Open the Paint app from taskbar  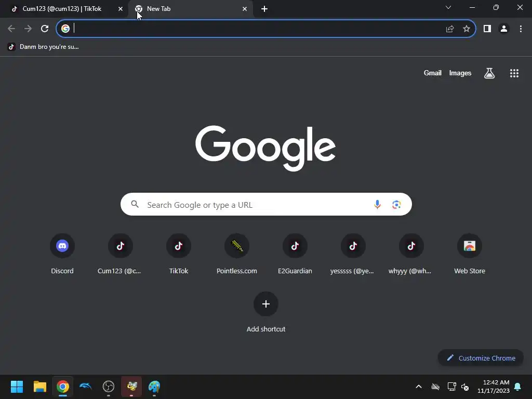click(154, 387)
